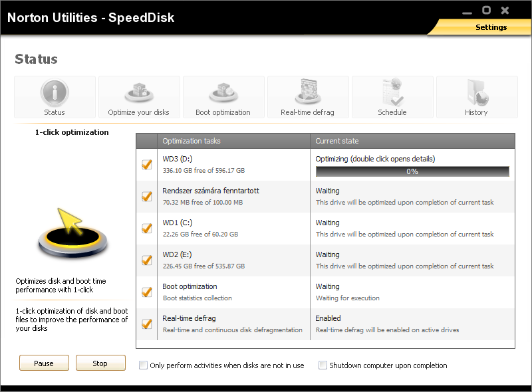Open the Boot optimization icon
The height and width of the screenshot is (392, 532).
click(x=223, y=92)
